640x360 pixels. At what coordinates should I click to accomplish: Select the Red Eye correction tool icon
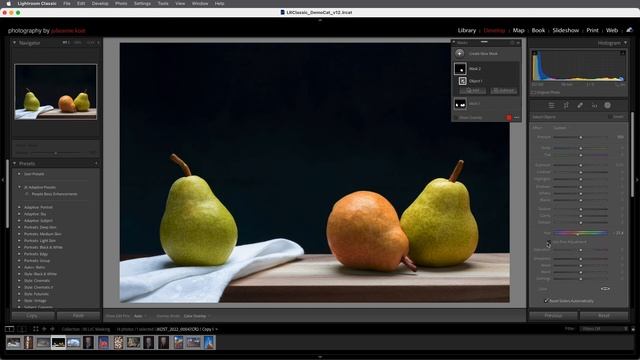(x=594, y=105)
